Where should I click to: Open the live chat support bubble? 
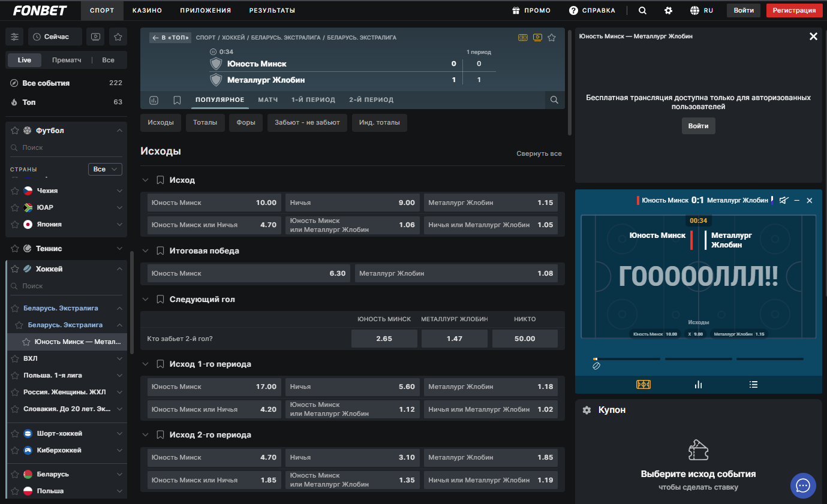point(804,485)
